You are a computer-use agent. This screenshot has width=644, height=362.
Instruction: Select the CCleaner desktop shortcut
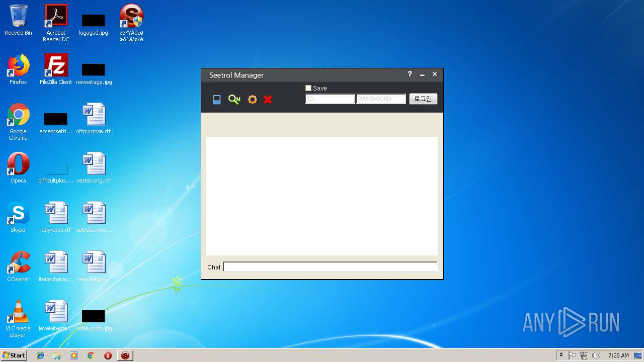click(x=18, y=266)
